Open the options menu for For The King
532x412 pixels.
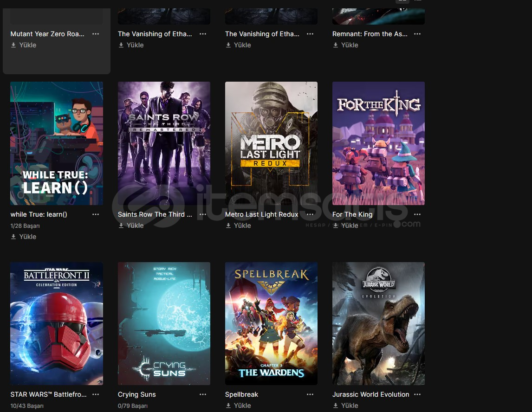point(417,214)
